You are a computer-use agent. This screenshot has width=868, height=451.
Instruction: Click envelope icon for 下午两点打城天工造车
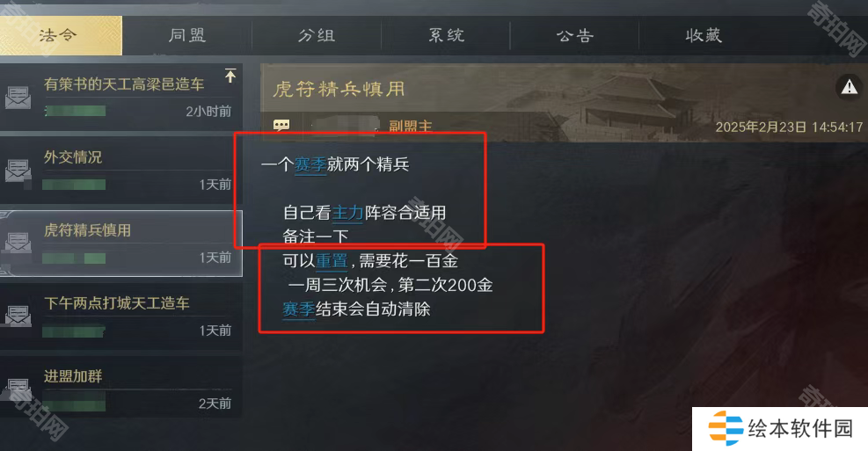(18, 316)
